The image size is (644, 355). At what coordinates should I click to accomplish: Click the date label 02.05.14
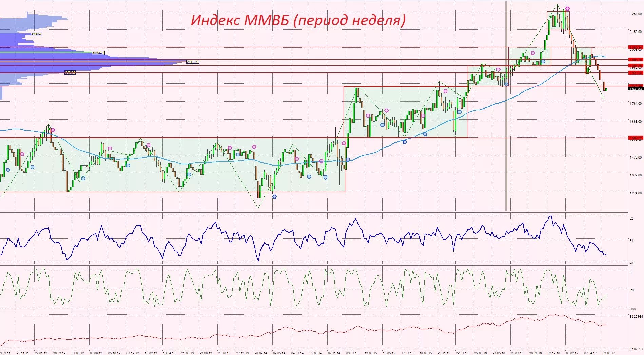[x=279, y=353]
